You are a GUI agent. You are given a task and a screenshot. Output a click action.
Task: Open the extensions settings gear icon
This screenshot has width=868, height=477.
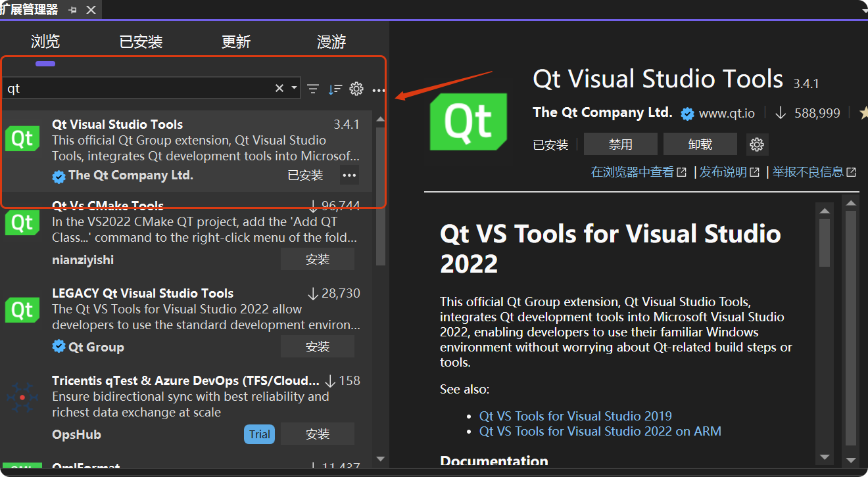356,89
